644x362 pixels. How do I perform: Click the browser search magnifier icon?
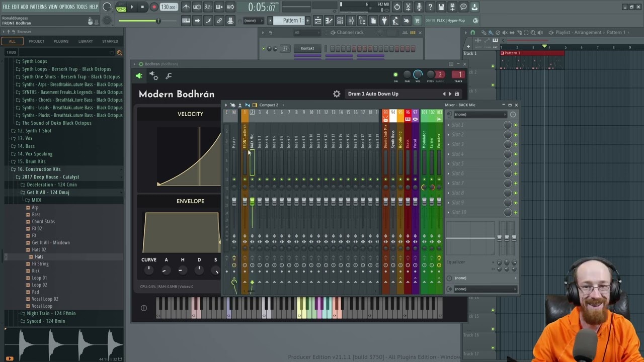point(119,52)
